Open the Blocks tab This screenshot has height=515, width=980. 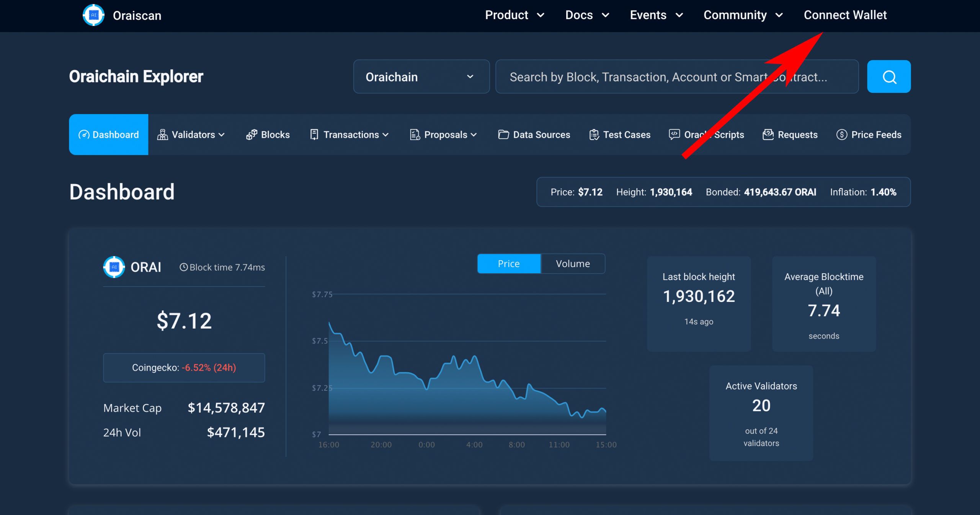point(268,135)
